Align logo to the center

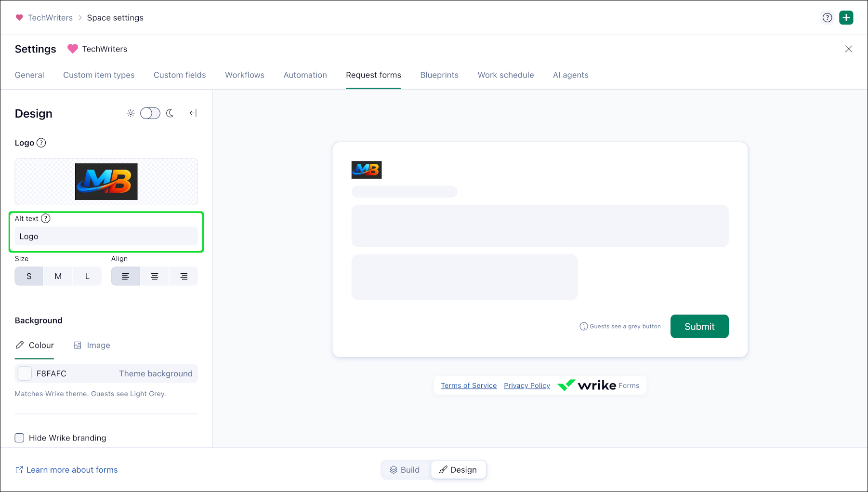point(155,276)
